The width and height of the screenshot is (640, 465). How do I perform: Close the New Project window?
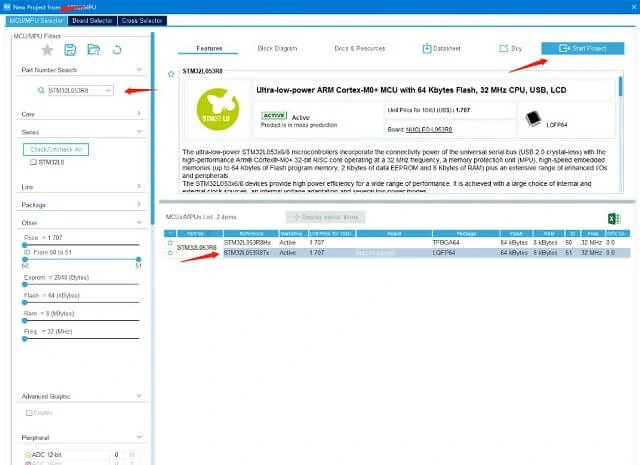point(634,7)
